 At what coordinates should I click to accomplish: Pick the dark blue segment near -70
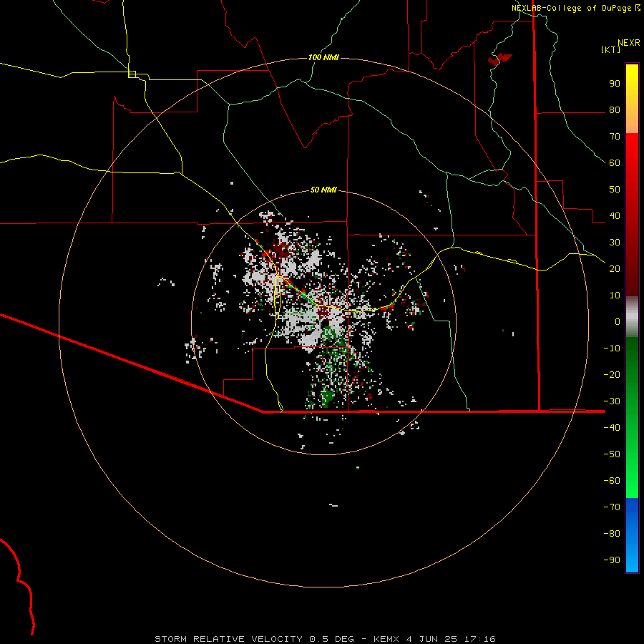click(632, 508)
